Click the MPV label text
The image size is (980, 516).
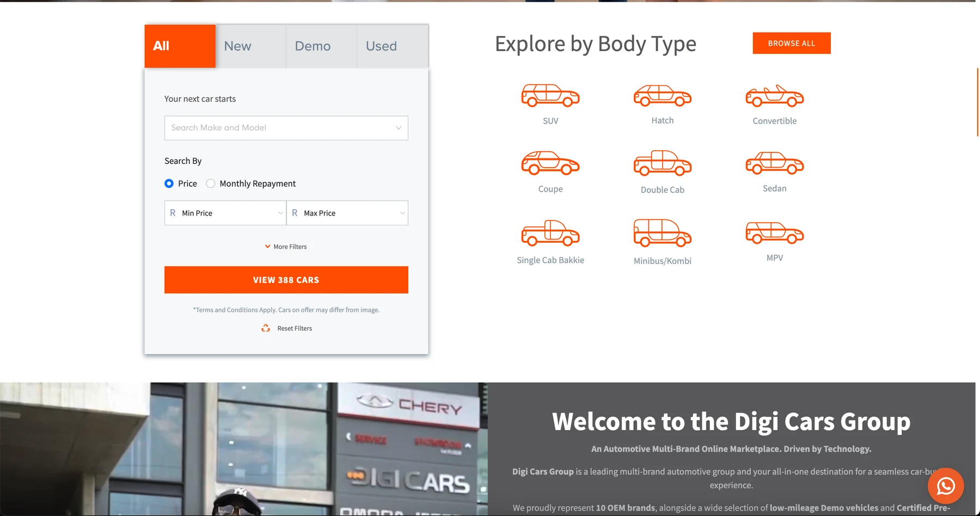775,257
